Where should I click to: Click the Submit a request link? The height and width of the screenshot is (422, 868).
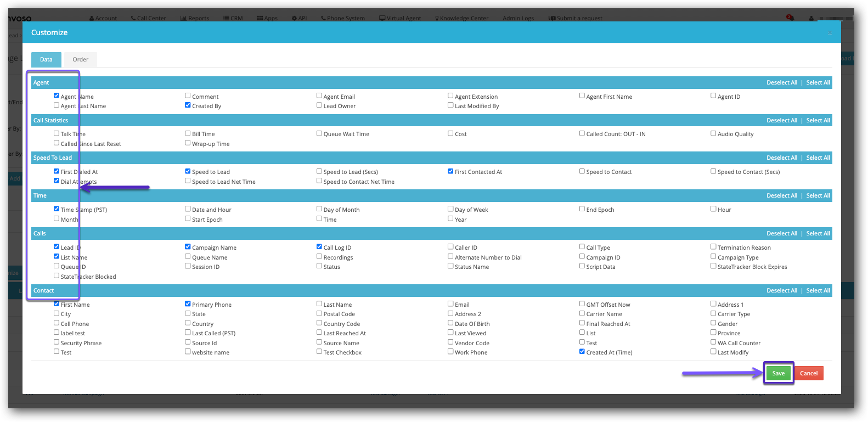tap(576, 18)
